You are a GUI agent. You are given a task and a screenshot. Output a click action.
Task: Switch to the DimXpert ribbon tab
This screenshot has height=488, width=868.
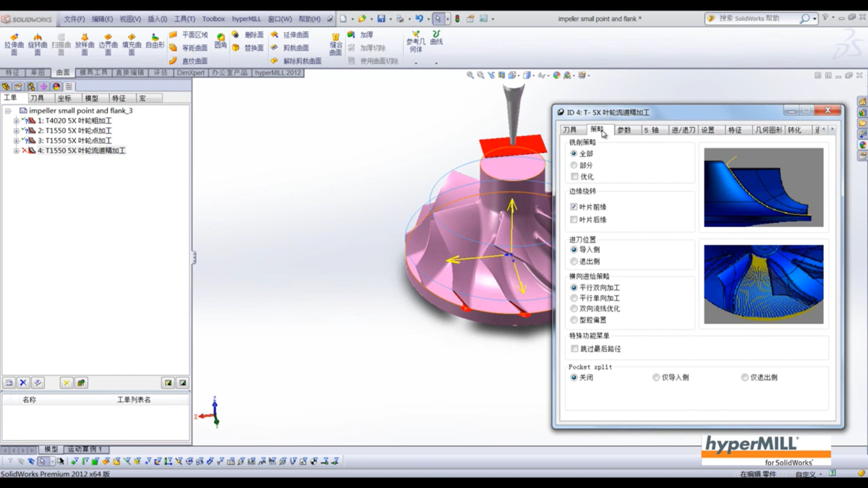coord(191,73)
